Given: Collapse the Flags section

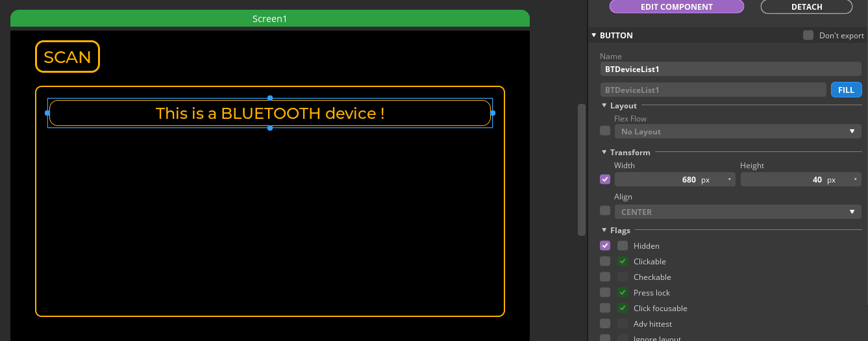Looking at the screenshot, I should (604, 230).
